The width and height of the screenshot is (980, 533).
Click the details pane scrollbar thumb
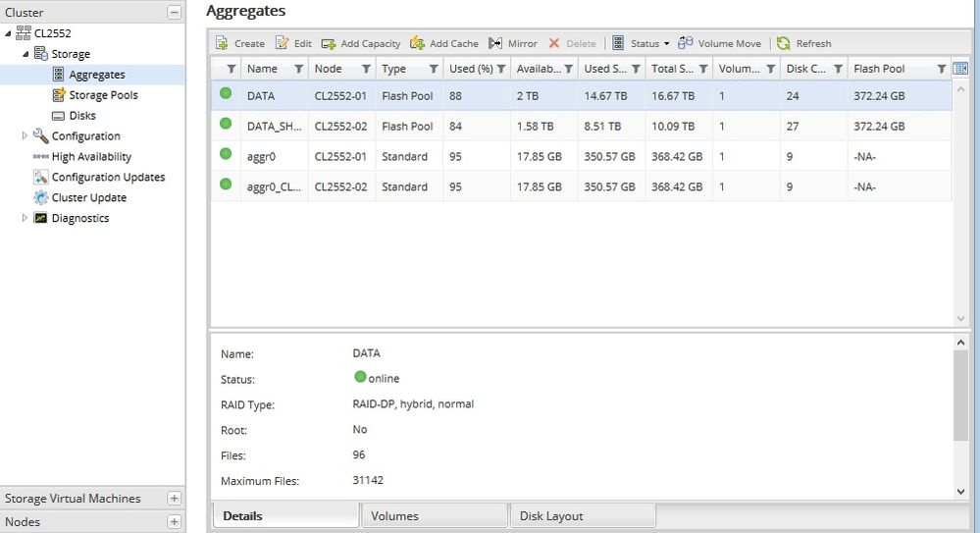pos(960,396)
